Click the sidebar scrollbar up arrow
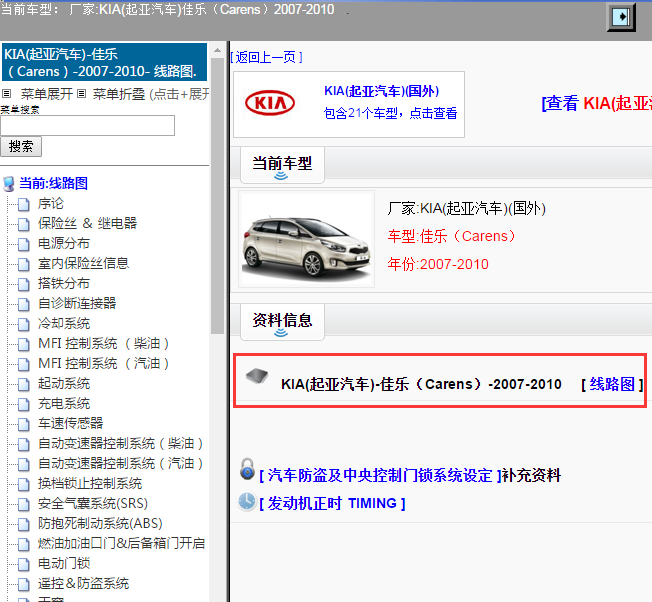The width and height of the screenshot is (652, 602). [x=217, y=50]
